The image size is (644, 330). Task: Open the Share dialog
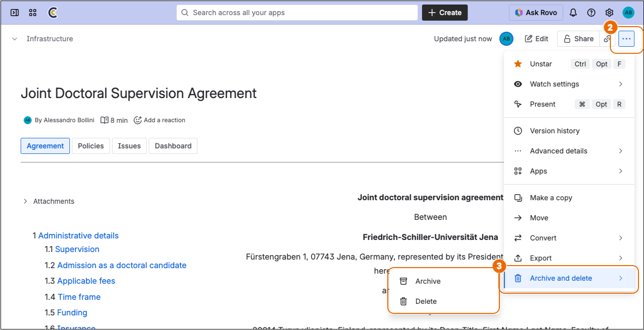click(x=578, y=38)
